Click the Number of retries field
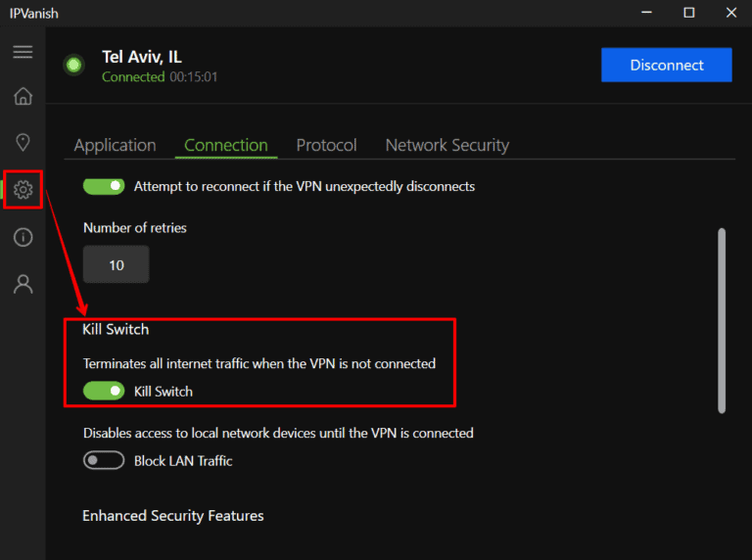The image size is (752, 560). pos(117,264)
